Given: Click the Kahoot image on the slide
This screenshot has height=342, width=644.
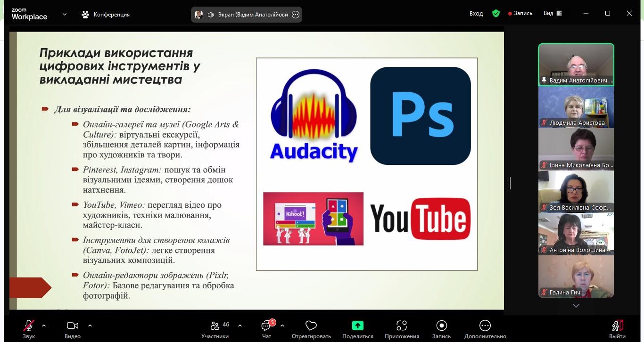Looking at the screenshot, I should coord(313,219).
